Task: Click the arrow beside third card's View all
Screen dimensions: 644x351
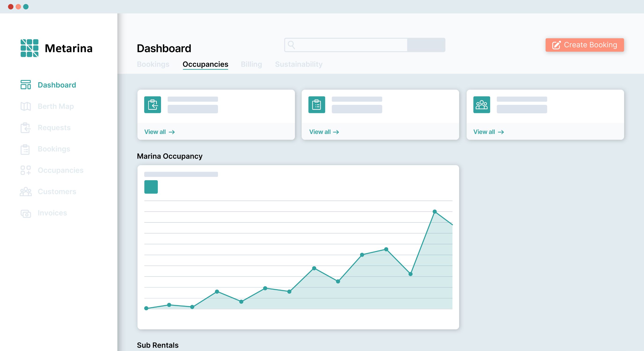Action: 501,132
